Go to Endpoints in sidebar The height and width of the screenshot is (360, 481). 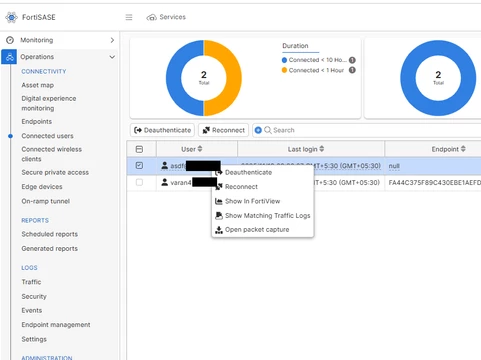[x=37, y=121]
